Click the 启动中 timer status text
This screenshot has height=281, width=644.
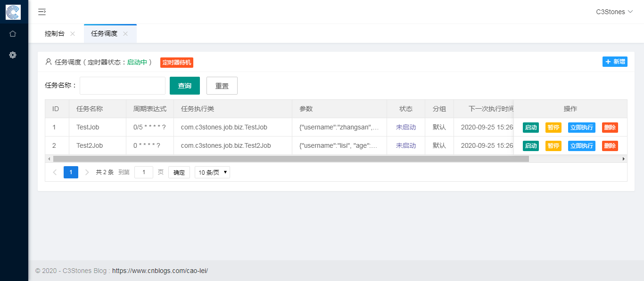[137, 62]
